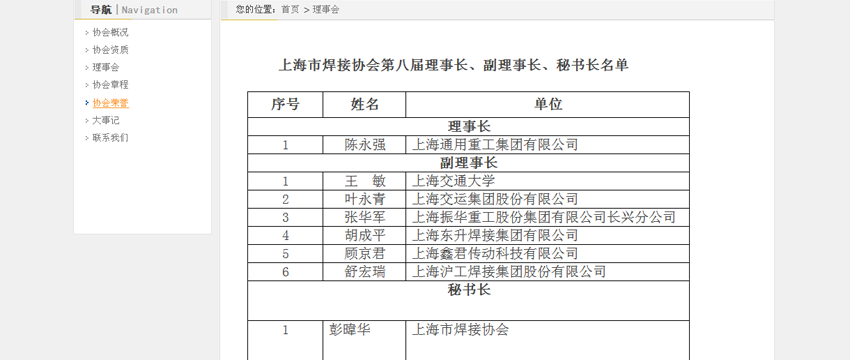Image resolution: width=850 pixels, height=360 pixels.
Task: Select name cell 胡成平
Action: point(364,235)
